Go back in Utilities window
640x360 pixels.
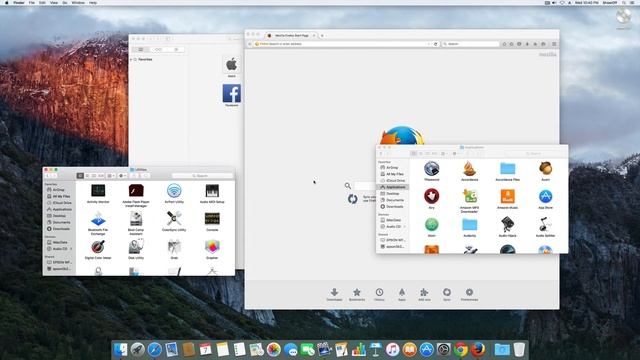47,176
